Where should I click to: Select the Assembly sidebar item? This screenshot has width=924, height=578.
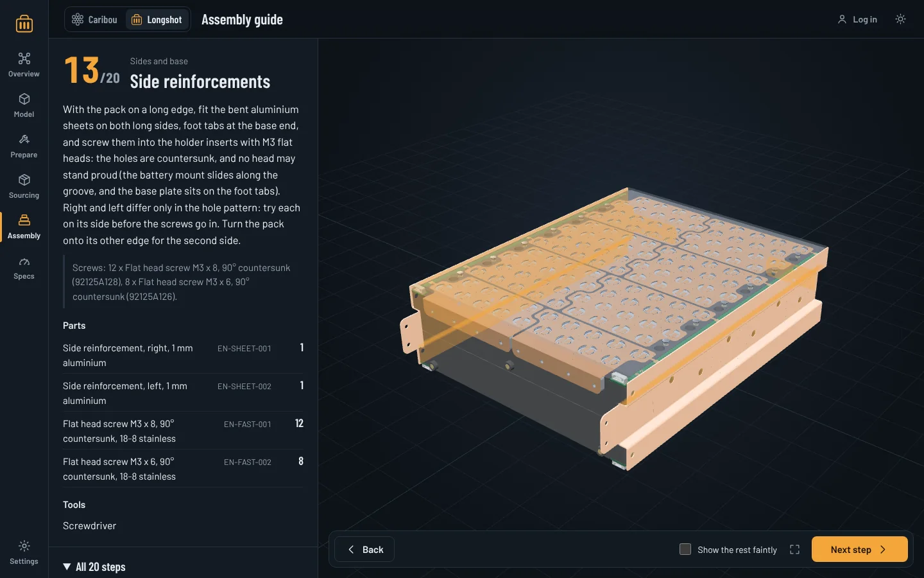click(x=24, y=227)
